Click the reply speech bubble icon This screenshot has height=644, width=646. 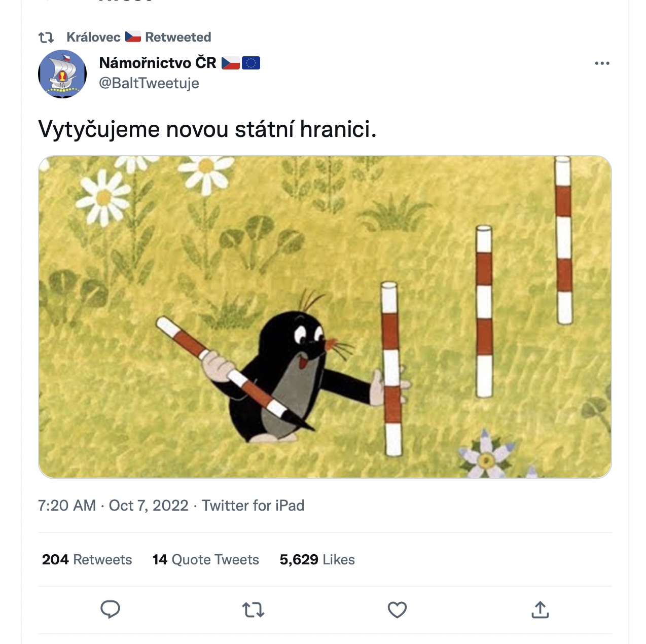click(x=110, y=610)
